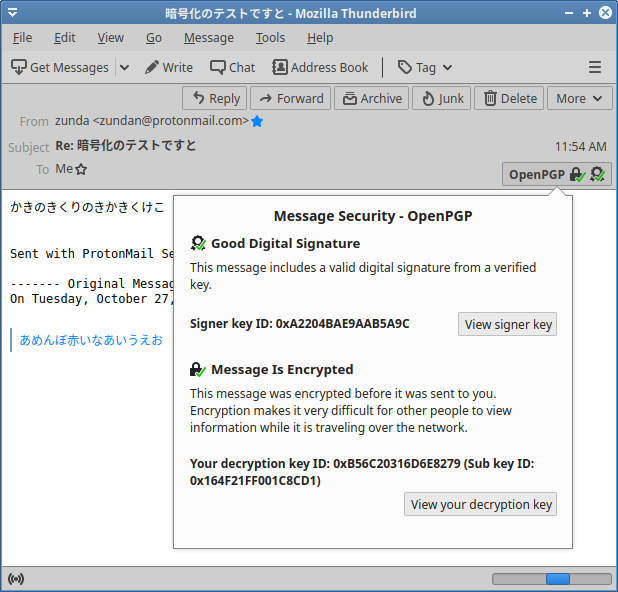
Task: Click the window menu arrow in title bar
Action: click(x=13, y=13)
